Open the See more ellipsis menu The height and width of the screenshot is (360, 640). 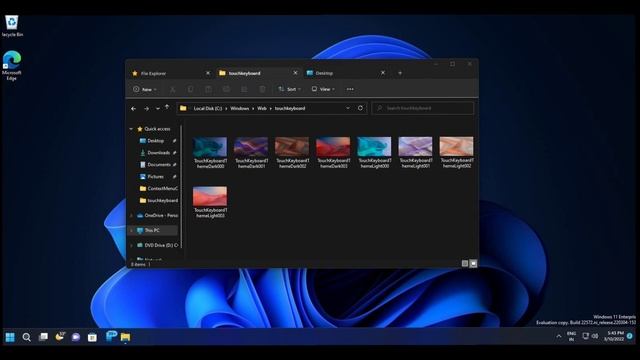pos(350,89)
